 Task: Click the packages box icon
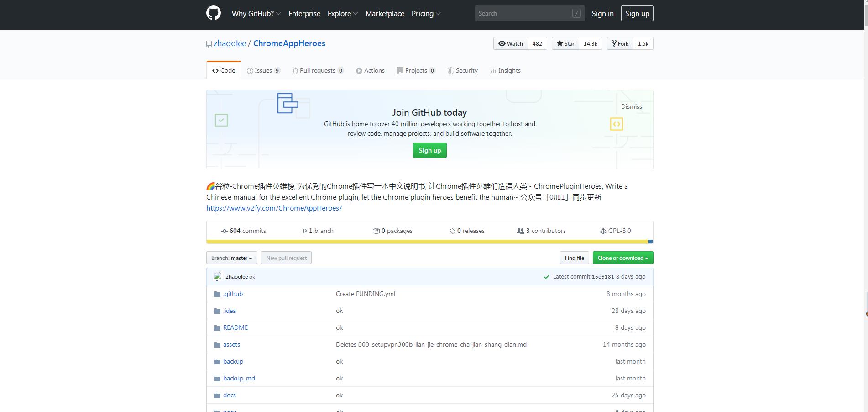376,231
